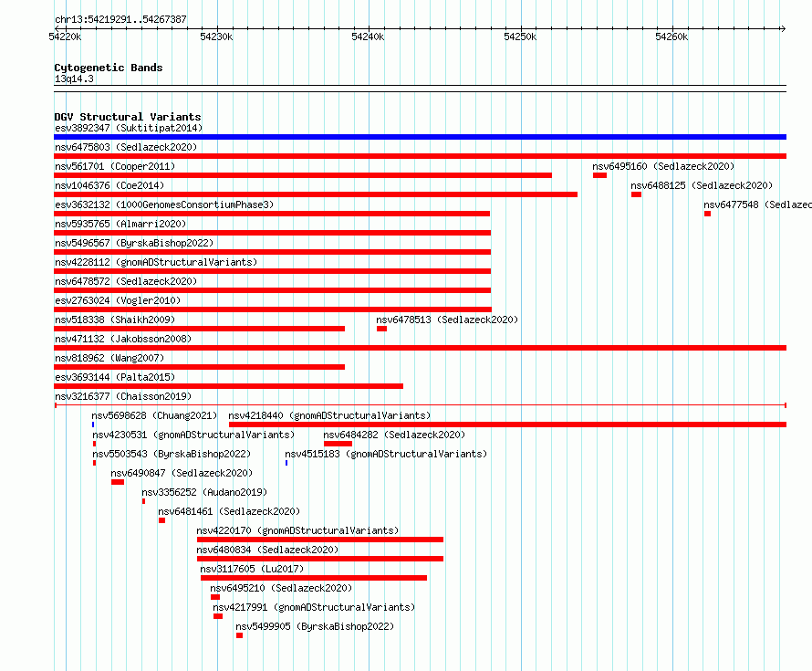The width and height of the screenshot is (812, 671).
Task: Click the 54240k ruler position label
Action: pos(368,37)
